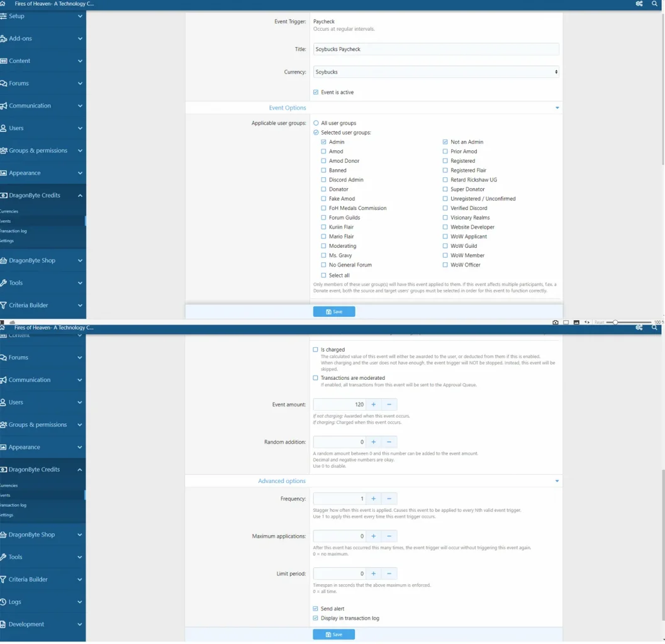Viewport: 665px width, 644px height.
Task: Click the Tools wrench icon in lower sidebar
Action: [3, 557]
